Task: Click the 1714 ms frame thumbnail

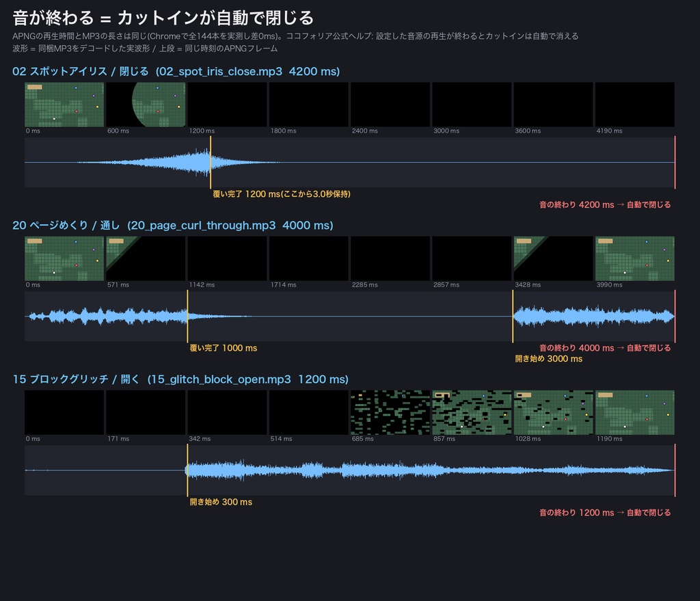Action: tap(309, 258)
